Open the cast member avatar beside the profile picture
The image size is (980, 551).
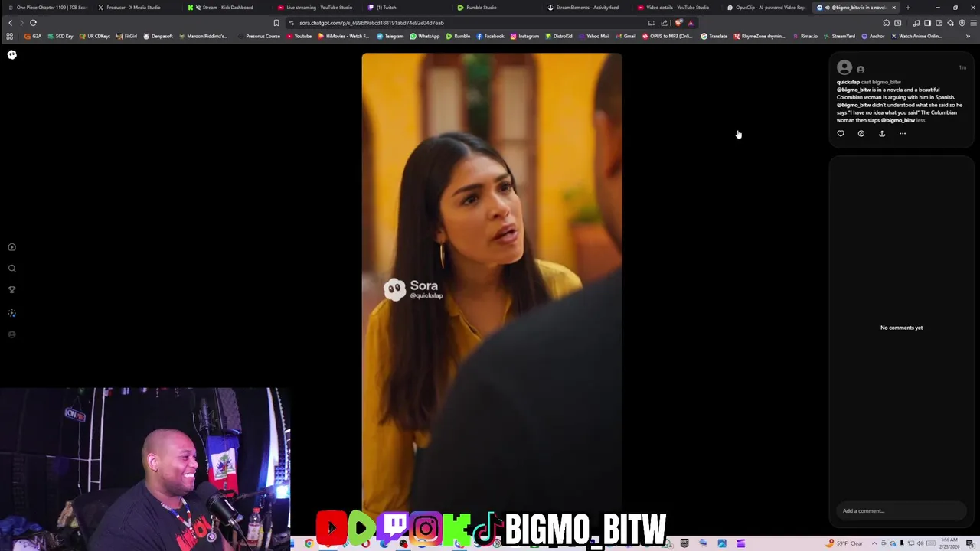point(861,70)
